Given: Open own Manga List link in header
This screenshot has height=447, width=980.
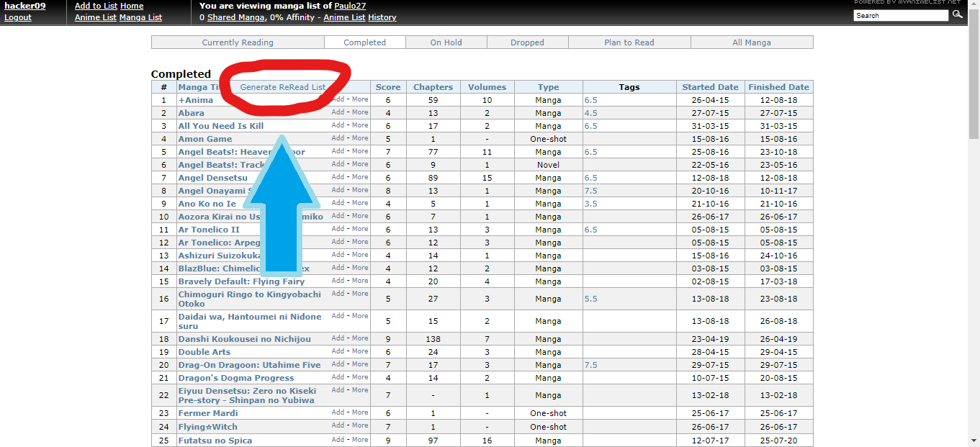Looking at the screenshot, I should pos(140,17).
